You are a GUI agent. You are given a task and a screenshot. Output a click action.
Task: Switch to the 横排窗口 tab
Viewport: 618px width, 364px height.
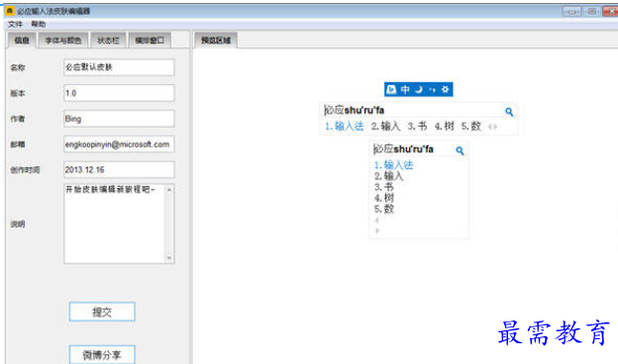click(150, 41)
